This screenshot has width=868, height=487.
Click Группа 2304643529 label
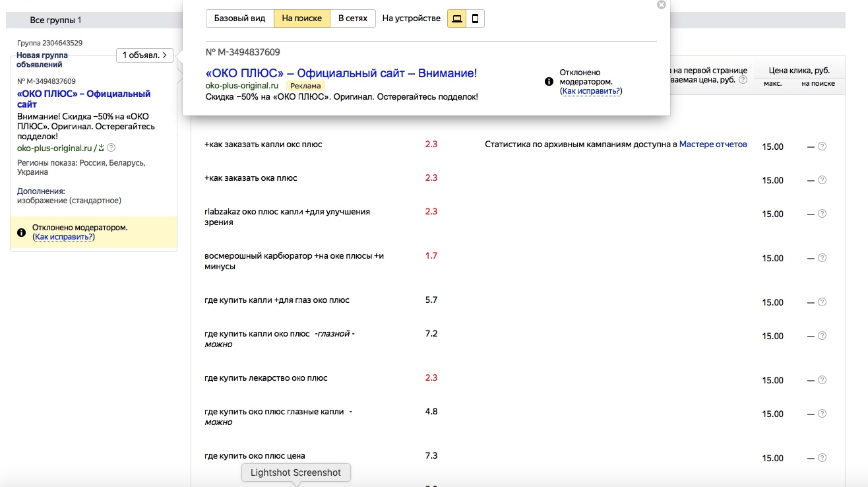click(x=50, y=43)
